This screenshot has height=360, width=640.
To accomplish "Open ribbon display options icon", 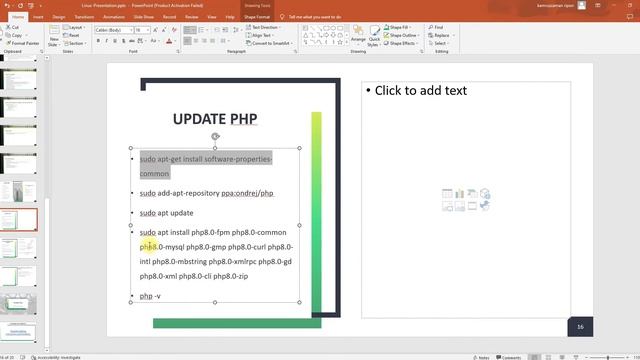I will [x=598, y=5].
